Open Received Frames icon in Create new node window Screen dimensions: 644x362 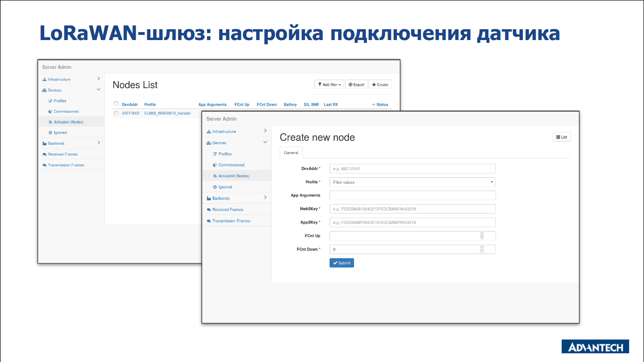[x=209, y=210]
